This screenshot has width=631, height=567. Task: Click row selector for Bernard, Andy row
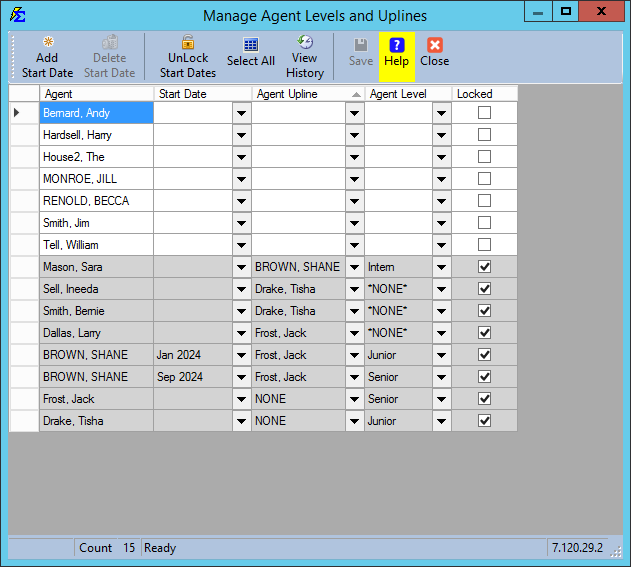pos(24,113)
